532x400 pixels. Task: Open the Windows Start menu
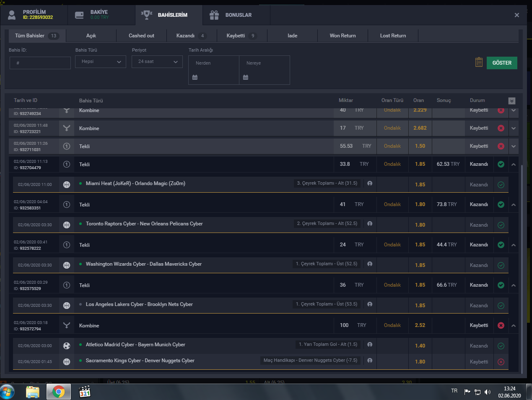(8, 392)
